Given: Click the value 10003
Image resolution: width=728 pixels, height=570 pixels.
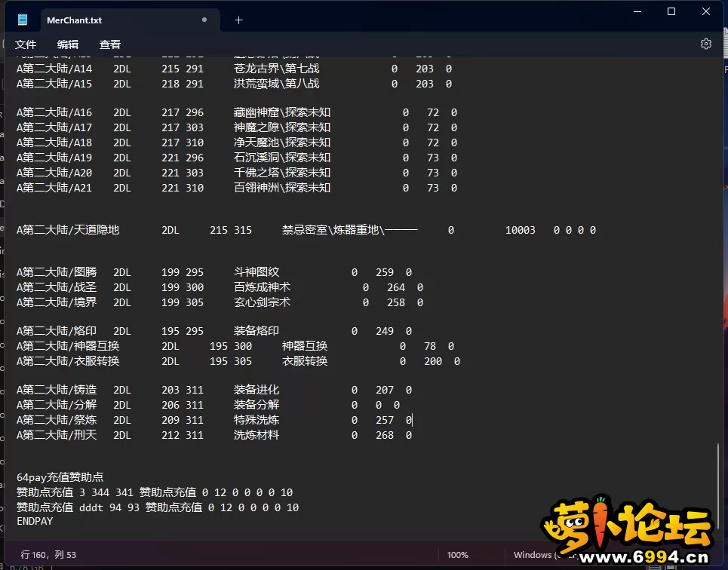Looking at the screenshot, I should pos(520,230).
